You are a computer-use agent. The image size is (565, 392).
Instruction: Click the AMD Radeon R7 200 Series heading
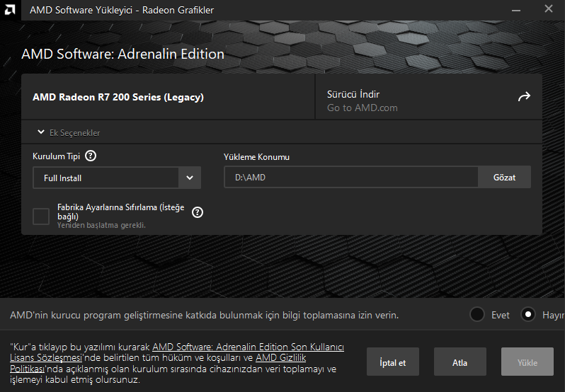[118, 97]
